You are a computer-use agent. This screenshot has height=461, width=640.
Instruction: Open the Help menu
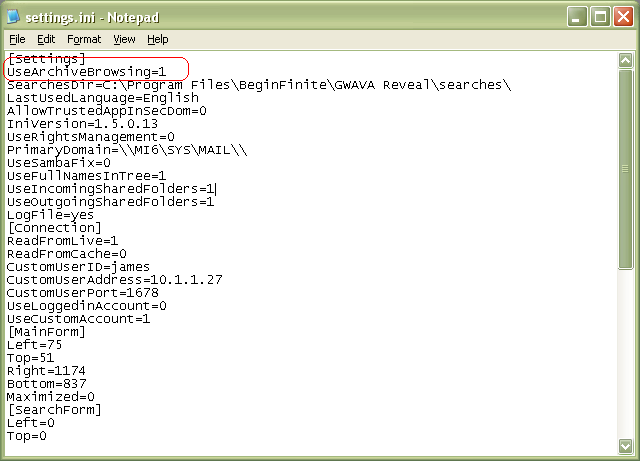point(158,39)
